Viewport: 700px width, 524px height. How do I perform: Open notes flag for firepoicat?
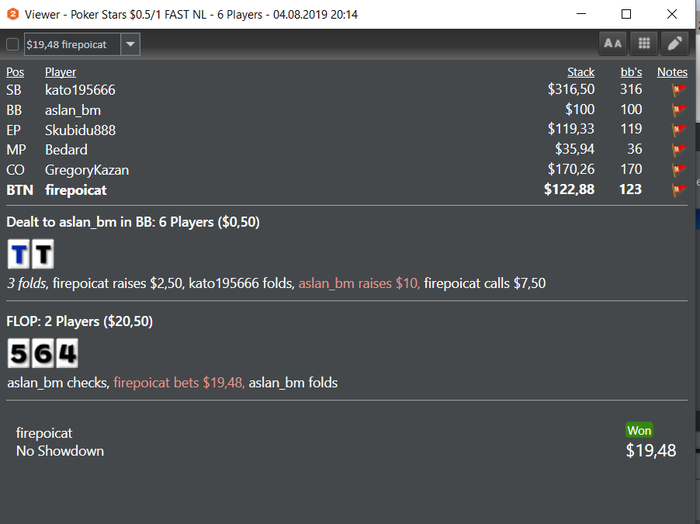(679, 190)
